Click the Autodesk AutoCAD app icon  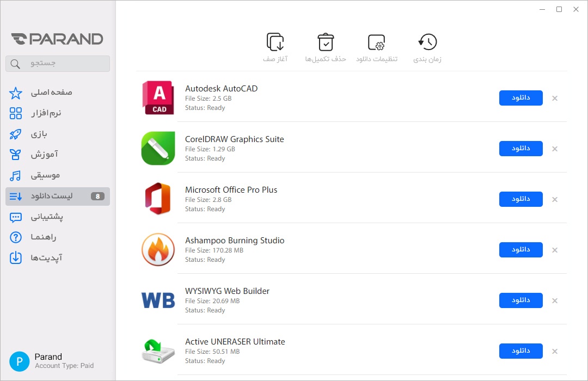[x=158, y=97]
